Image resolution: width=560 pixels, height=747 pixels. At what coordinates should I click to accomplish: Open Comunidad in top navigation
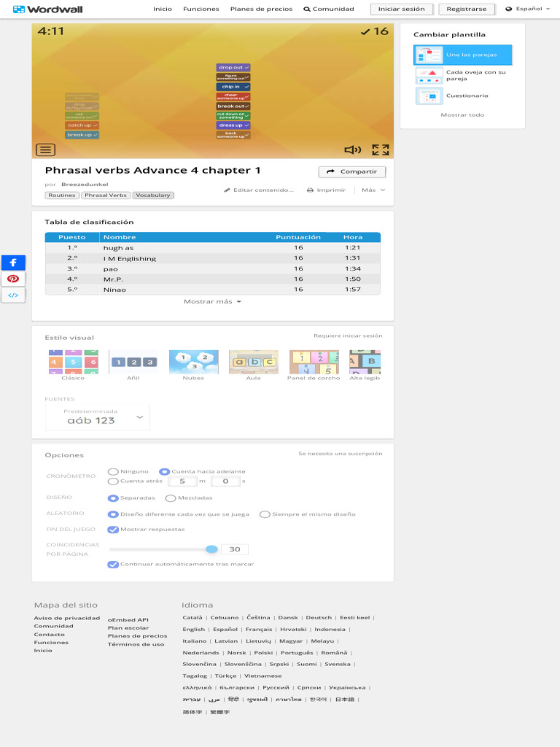(x=329, y=9)
